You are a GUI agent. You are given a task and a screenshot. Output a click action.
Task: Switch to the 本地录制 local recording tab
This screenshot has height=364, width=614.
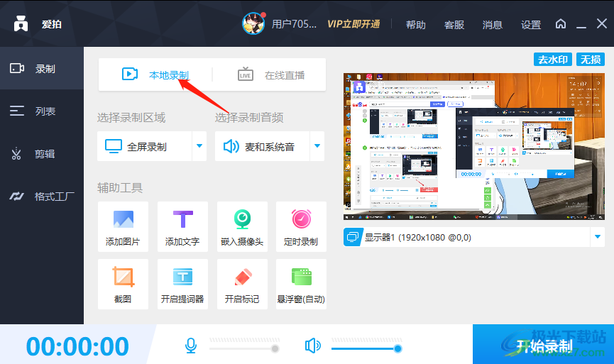(x=155, y=75)
